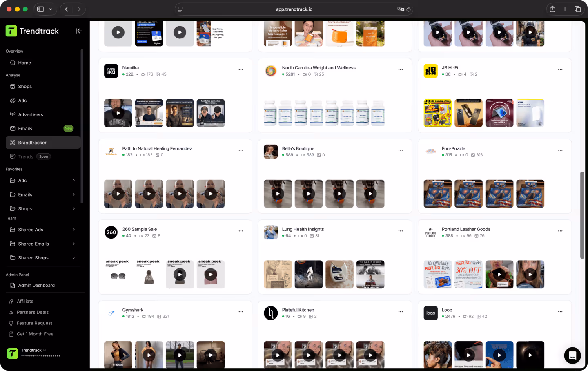Open the Admin Dashboard
Viewport: 588px width, 371px height.
(x=37, y=285)
